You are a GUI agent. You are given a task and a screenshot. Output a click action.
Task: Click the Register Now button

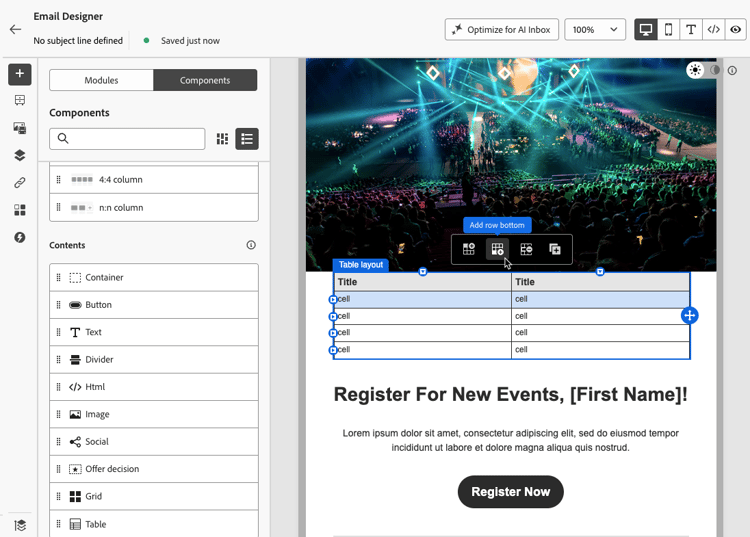[510, 492]
